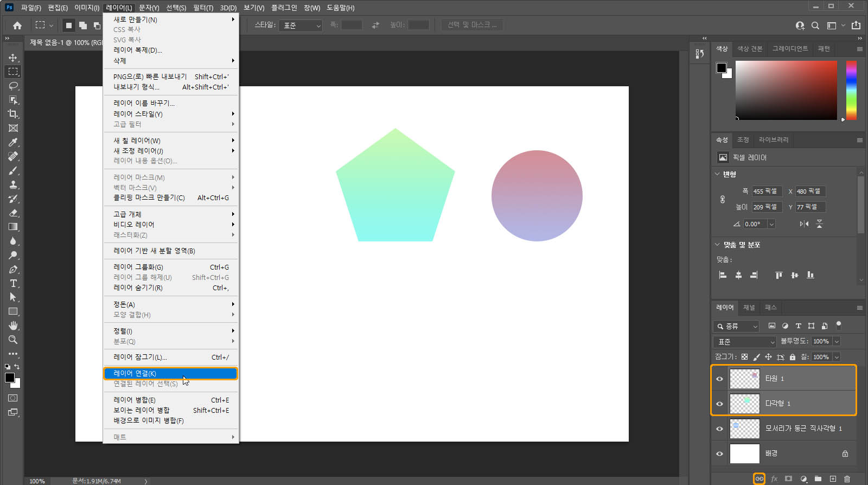
Task: Switch to the 채널 tab
Action: [749, 308]
